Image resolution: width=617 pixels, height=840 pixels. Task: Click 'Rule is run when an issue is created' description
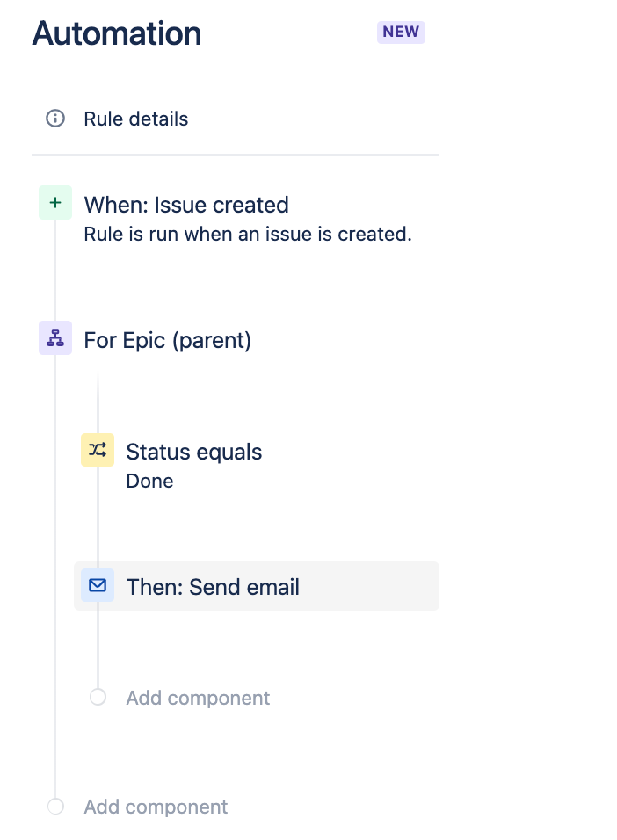click(x=248, y=235)
